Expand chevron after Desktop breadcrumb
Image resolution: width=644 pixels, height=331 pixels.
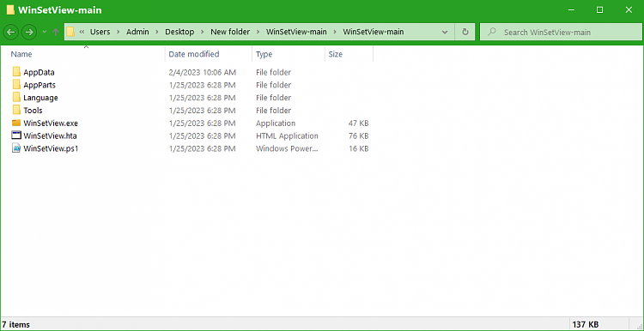pos(203,32)
